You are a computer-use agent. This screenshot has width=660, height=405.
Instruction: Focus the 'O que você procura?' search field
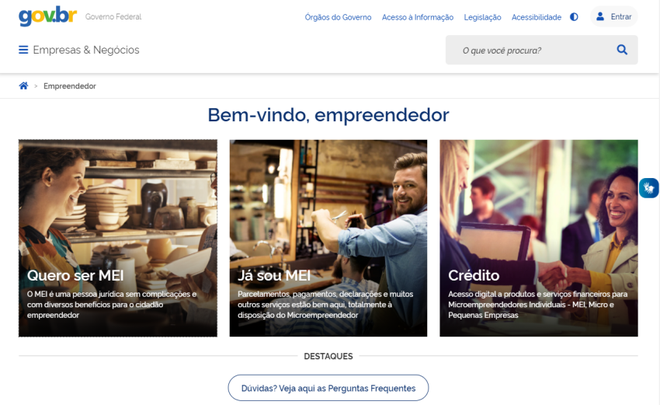(x=530, y=50)
